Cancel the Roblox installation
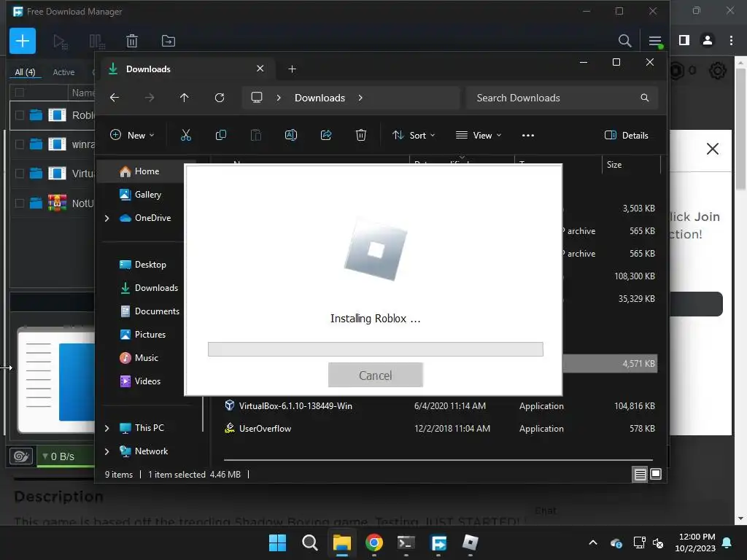The width and height of the screenshot is (747, 560). point(376,376)
